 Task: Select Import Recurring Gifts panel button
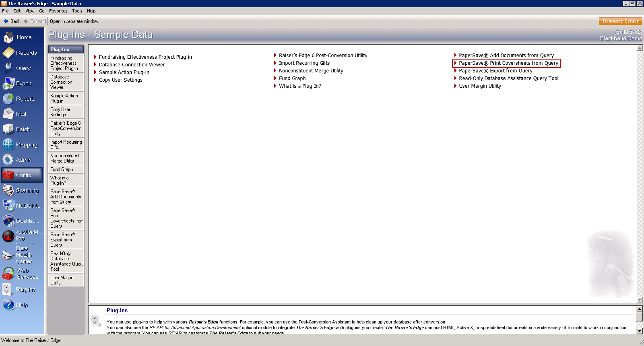coord(66,145)
